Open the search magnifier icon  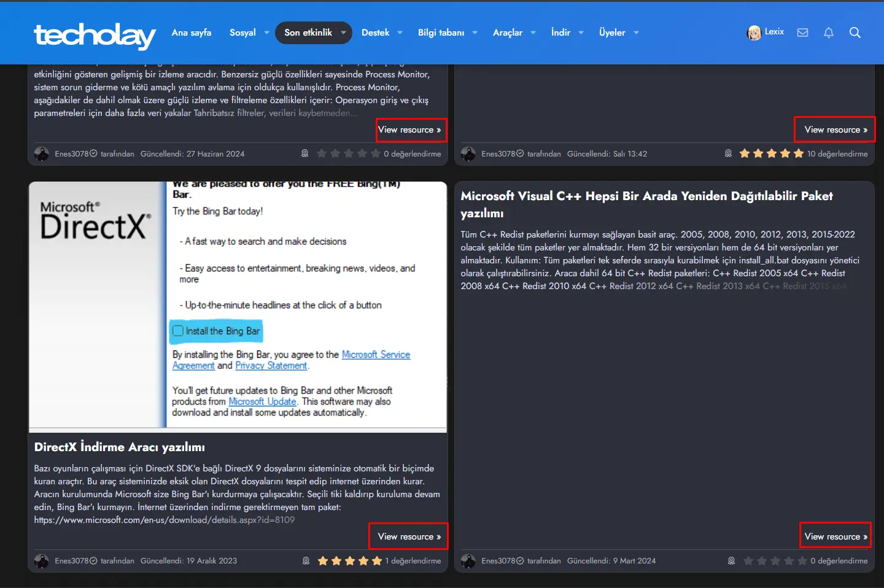click(x=855, y=33)
